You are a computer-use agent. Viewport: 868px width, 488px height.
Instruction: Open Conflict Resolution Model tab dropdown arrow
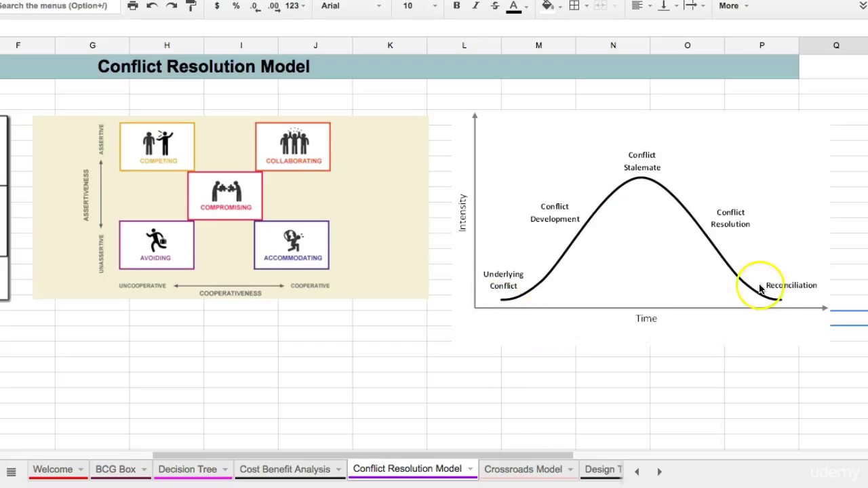click(x=469, y=469)
